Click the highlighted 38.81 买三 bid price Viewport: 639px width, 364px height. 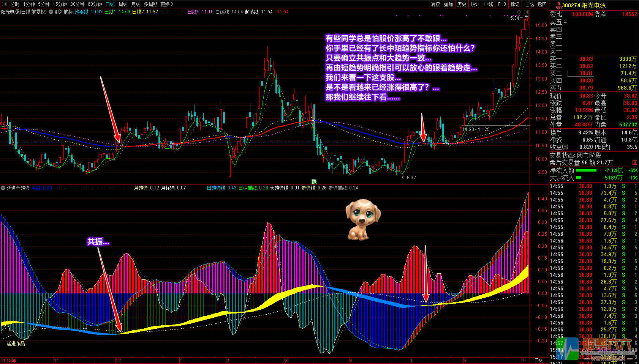pos(586,73)
